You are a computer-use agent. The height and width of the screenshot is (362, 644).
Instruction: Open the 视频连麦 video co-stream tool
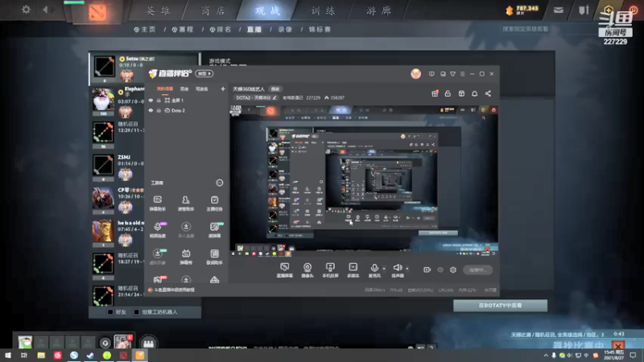tap(157, 230)
